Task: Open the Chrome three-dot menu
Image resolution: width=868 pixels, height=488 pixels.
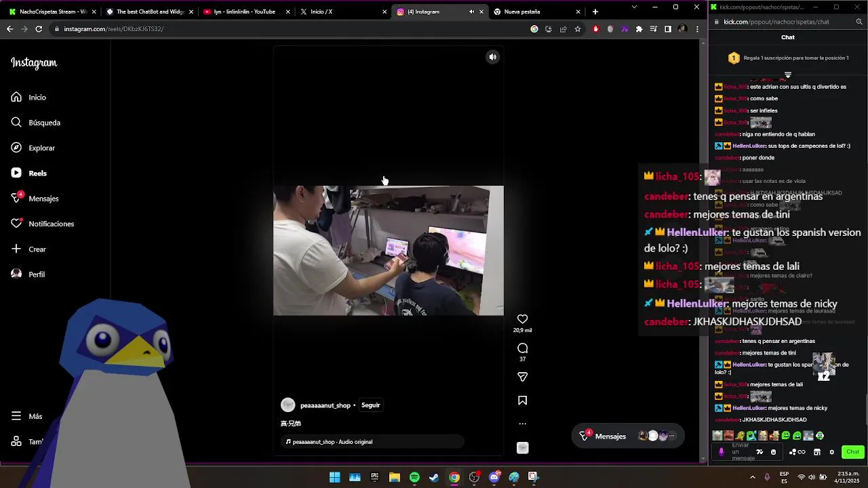Action: 696,29
